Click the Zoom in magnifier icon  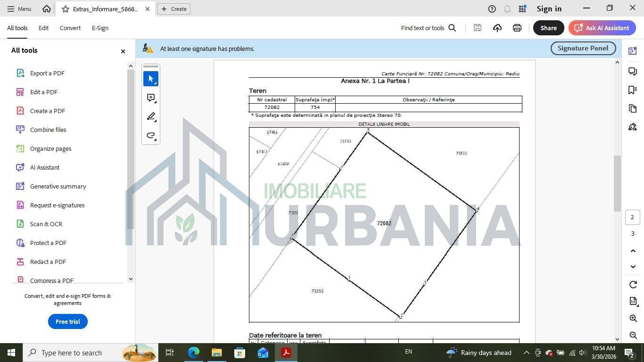click(x=633, y=318)
